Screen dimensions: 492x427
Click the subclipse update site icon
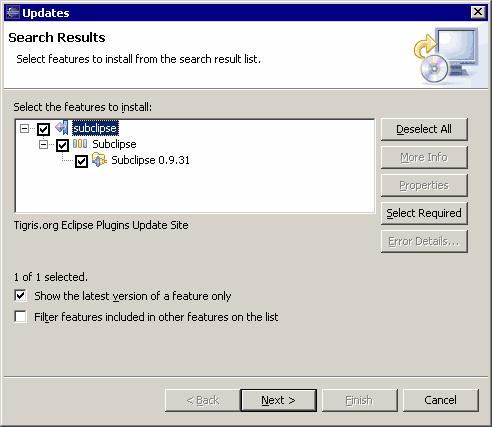coord(62,128)
